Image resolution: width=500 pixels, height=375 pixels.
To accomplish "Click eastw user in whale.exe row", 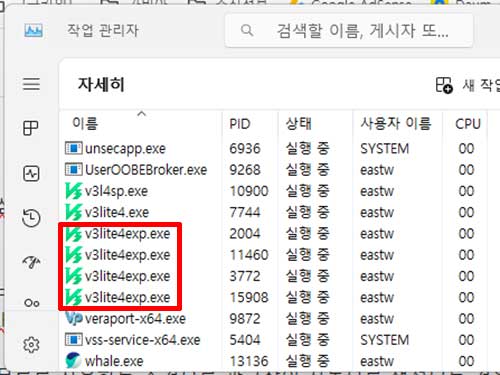I will [x=377, y=361].
